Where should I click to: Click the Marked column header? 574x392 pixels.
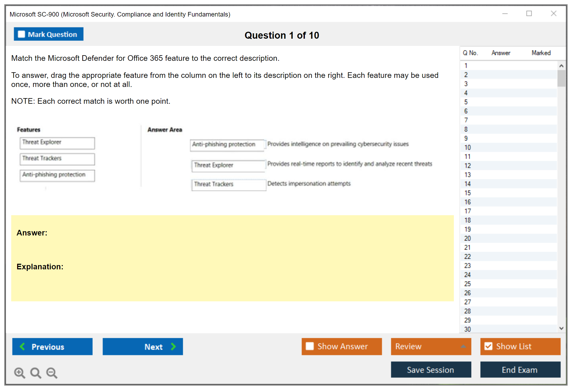pyautogui.click(x=541, y=53)
